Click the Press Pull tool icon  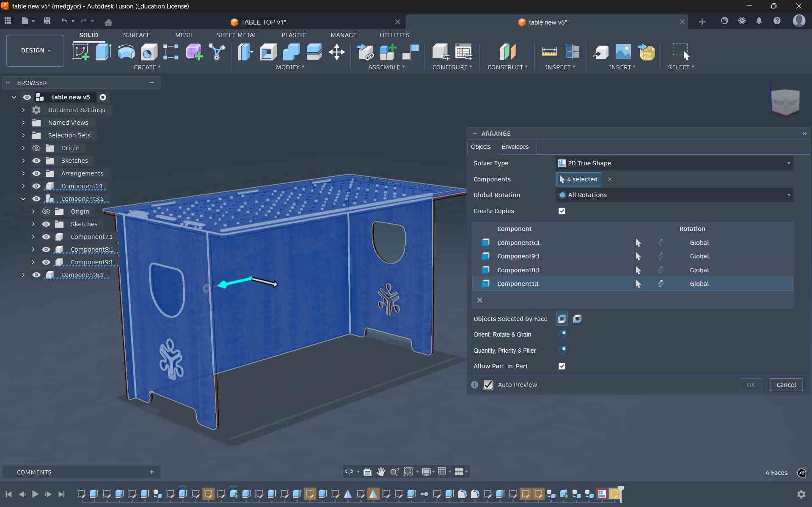point(245,52)
